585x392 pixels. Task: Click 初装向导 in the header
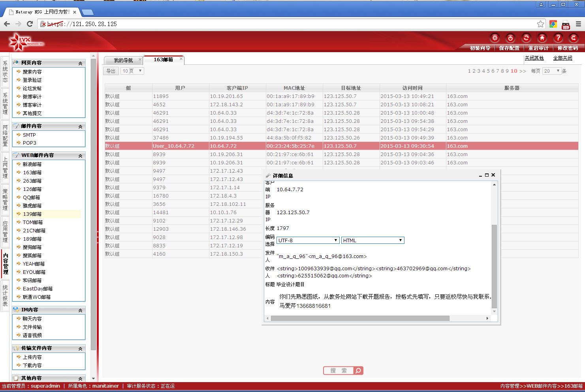(x=480, y=48)
